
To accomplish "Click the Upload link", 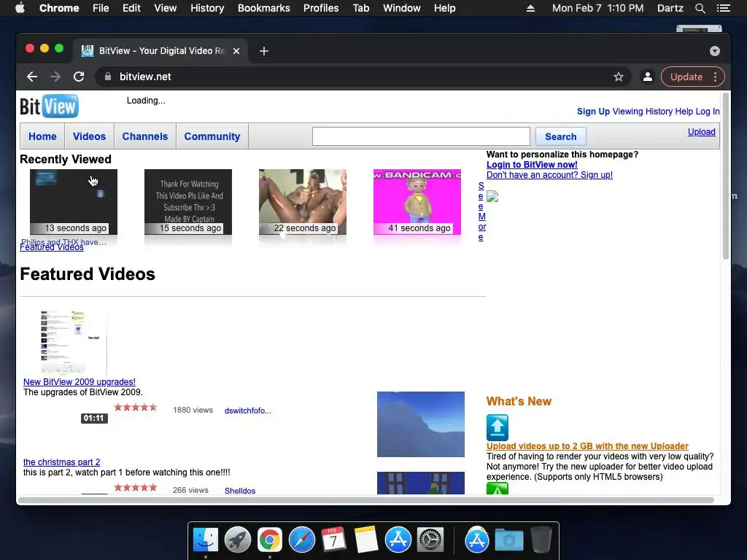I will (x=701, y=132).
